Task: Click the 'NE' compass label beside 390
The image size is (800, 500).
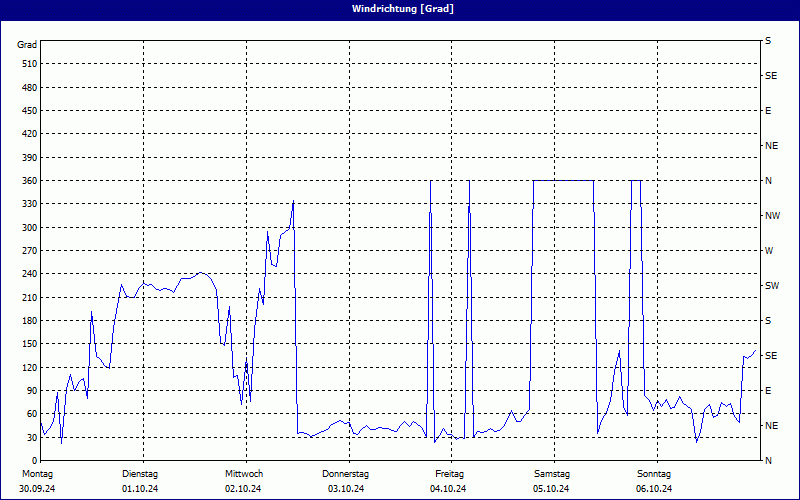Action: click(771, 146)
